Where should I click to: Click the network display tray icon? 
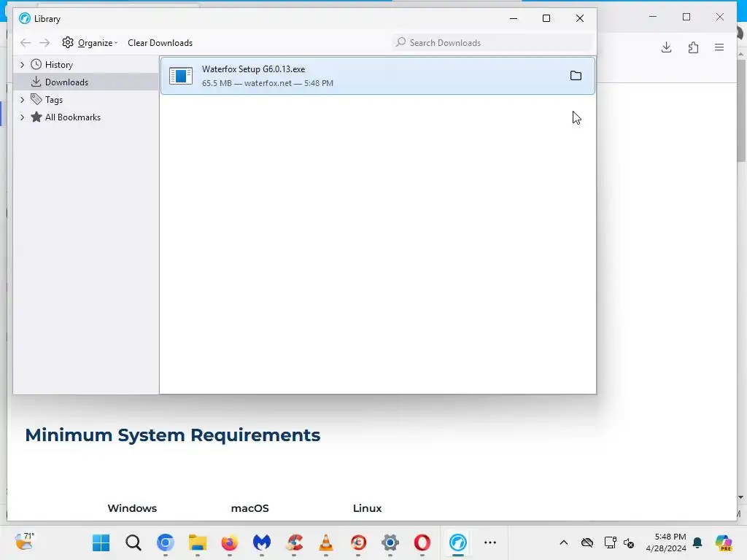611,542
